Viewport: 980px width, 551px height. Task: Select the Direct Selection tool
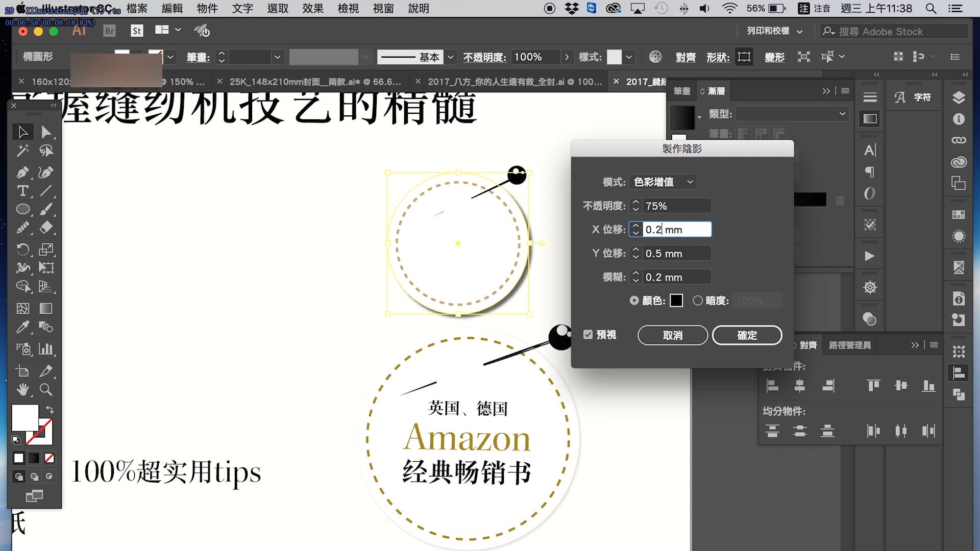pyautogui.click(x=46, y=132)
